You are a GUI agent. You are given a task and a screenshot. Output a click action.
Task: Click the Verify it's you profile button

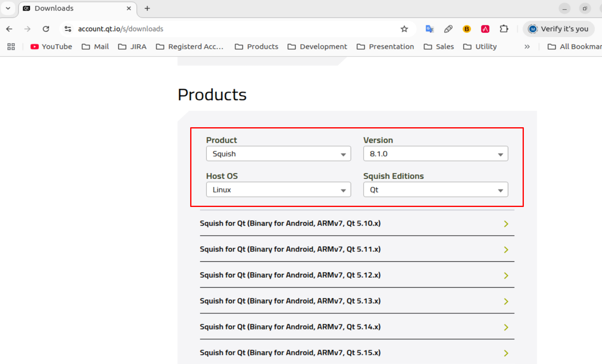click(558, 29)
